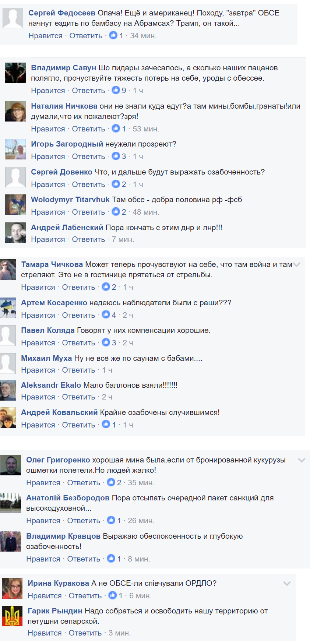Image resolution: width=310 pixels, height=644 pixels.
Task: Open Aleksandr Ekalo's profile name link
Action: (51, 385)
